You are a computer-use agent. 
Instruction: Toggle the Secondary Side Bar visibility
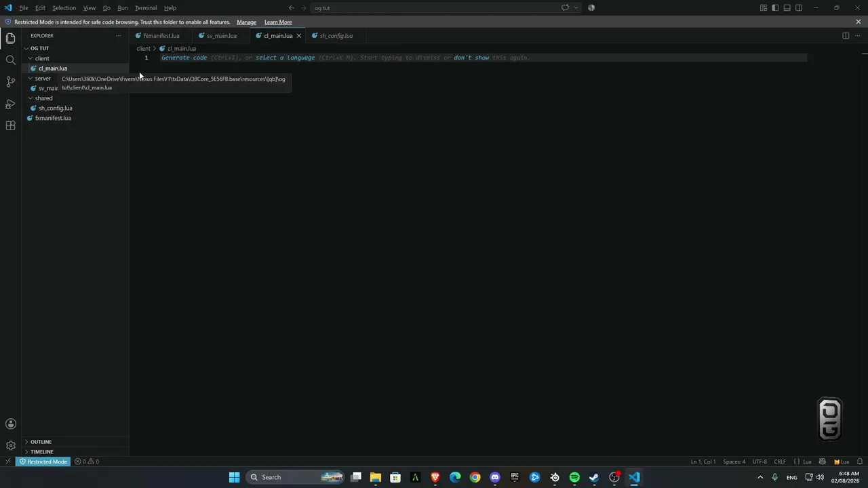(799, 8)
